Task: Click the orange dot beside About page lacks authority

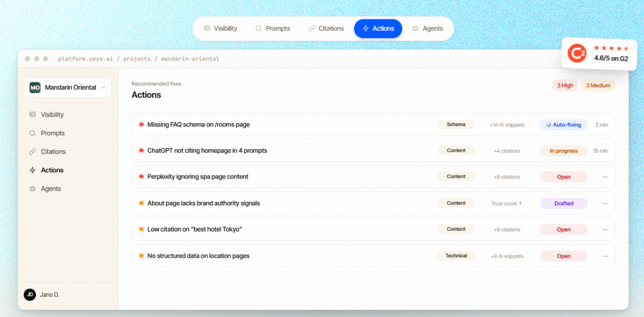Action: (142, 203)
